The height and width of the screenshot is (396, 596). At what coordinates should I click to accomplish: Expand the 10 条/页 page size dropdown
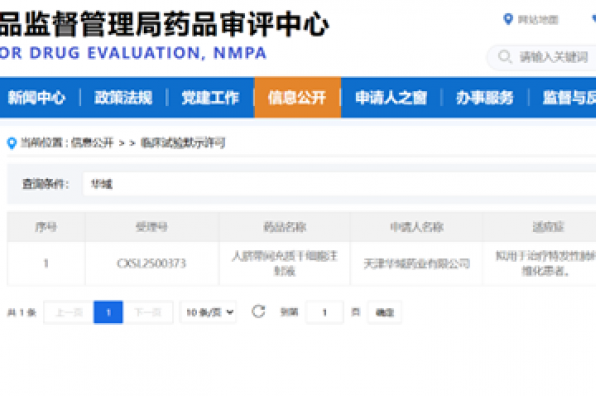(x=208, y=312)
